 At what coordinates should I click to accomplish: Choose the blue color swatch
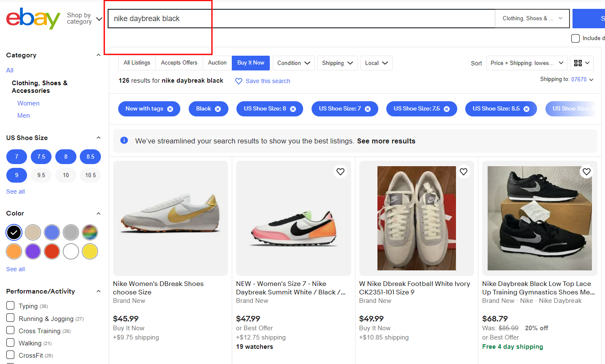click(52, 232)
